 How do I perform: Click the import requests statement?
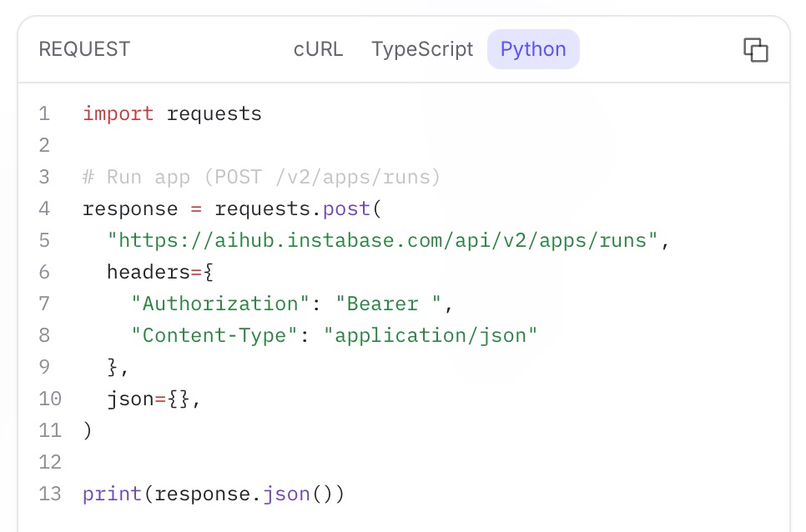click(x=171, y=113)
